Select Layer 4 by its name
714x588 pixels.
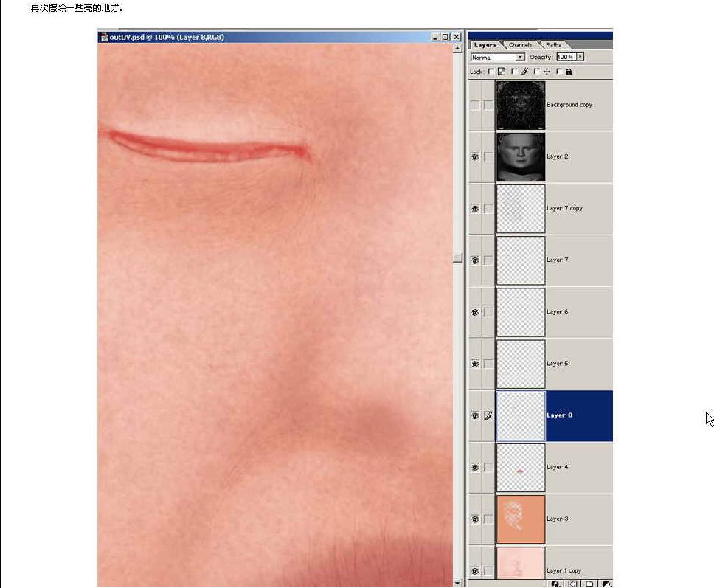[x=558, y=467]
